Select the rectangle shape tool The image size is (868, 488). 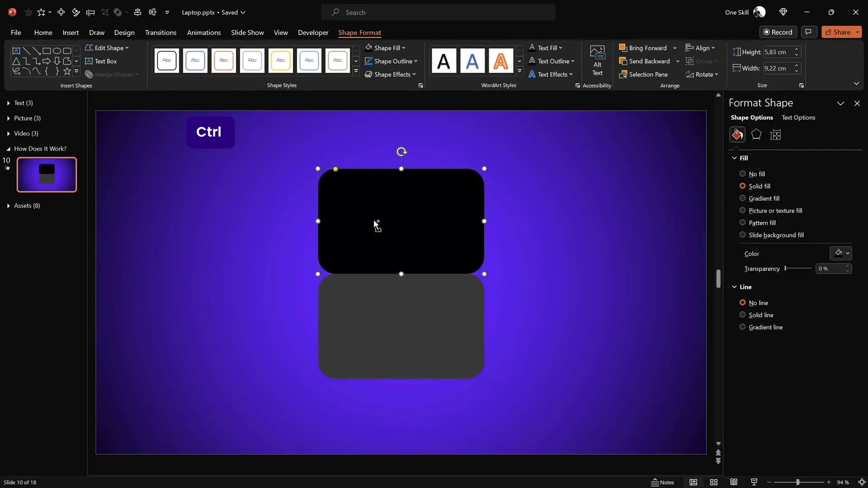pyautogui.click(x=47, y=51)
